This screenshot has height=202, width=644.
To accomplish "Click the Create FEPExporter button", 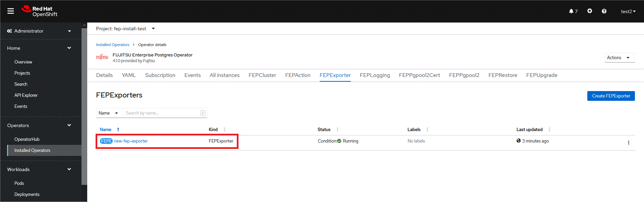I will [611, 96].
